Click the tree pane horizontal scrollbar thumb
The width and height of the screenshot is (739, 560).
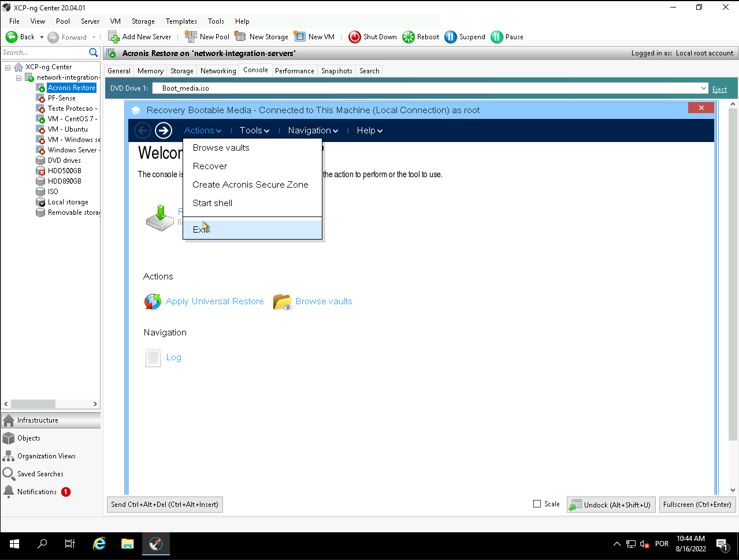33,404
